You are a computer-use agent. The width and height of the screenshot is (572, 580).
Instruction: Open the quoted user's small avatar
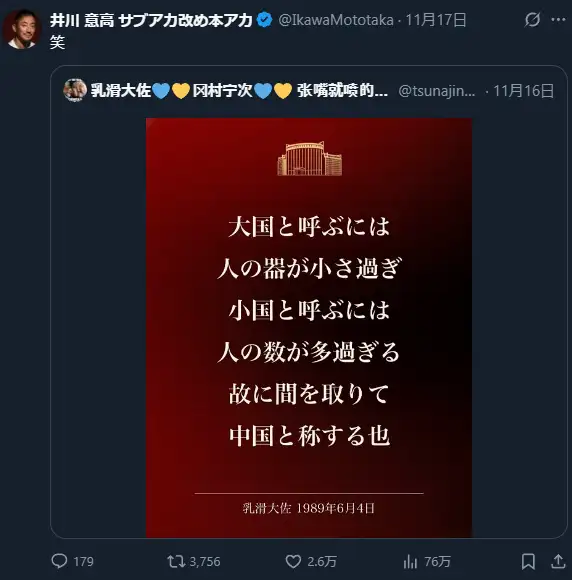click(75, 90)
